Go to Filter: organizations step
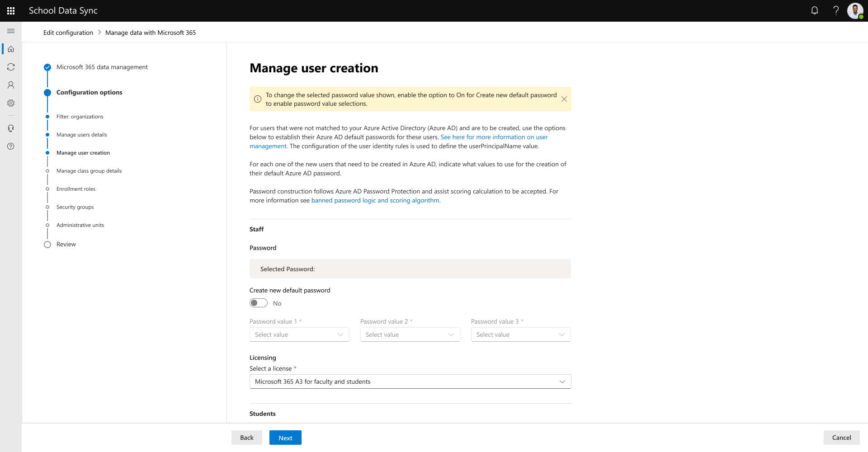 80,117
